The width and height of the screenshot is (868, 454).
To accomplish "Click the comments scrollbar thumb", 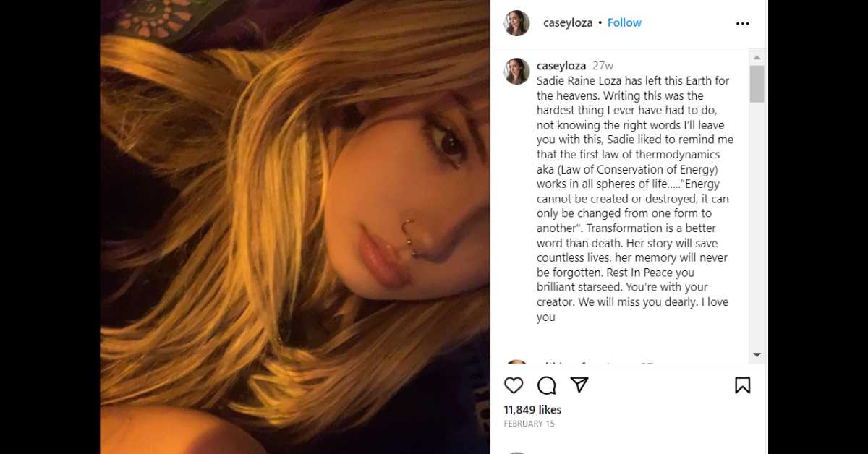I will point(757,84).
